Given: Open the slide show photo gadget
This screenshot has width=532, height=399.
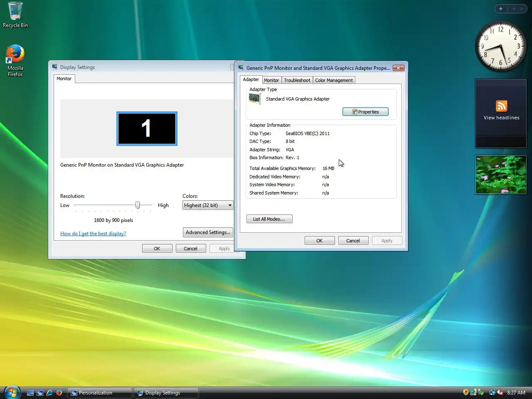Looking at the screenshot, I should pyautogui.click(x=501, y=175).
